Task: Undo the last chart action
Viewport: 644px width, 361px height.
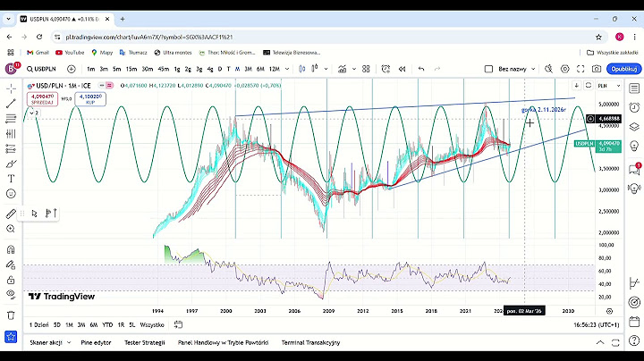Action: pyautogui.click(x=421, y=69)
